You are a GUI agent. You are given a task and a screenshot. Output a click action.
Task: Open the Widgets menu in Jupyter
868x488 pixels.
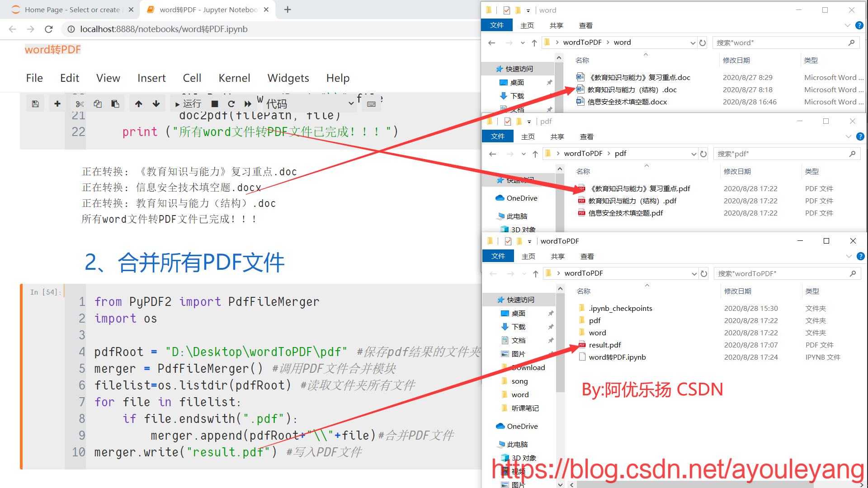[x=288, y=78]
